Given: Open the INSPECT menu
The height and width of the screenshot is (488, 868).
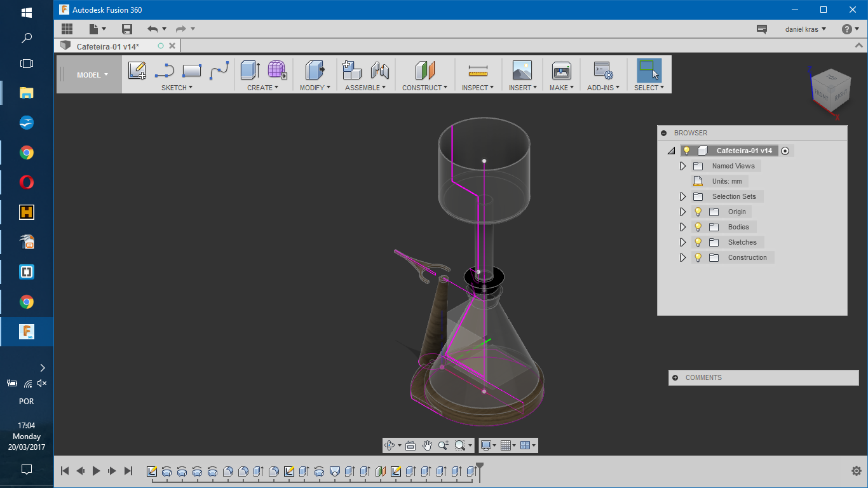Looking at the screenshot, I should click(x=477, y=88).
